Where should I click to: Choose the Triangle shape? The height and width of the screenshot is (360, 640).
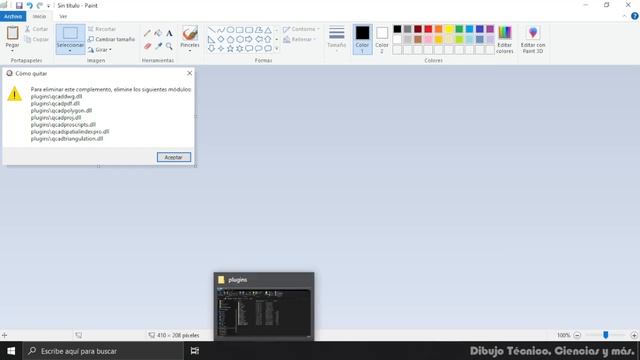(x=268, y=30)
